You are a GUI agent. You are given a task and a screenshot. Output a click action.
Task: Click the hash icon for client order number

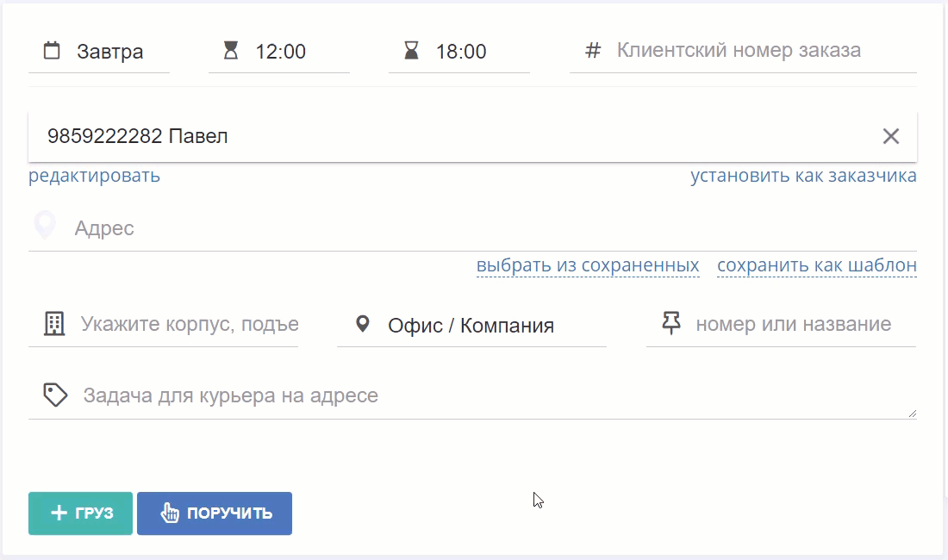(x=593, y=50)
